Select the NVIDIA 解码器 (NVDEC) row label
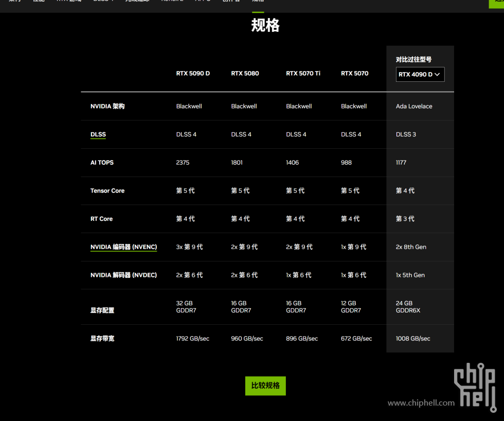Screen dimensions: 504x421 coord(123,275)
